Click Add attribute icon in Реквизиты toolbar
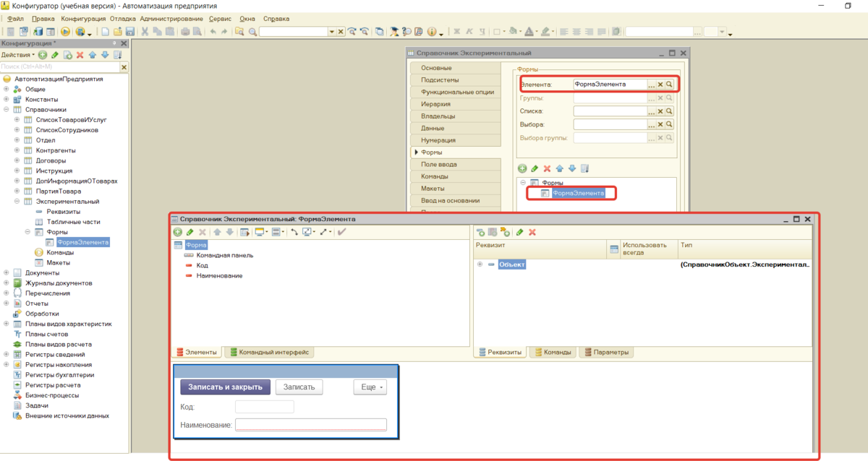Screen dimensions: 868x461 [x=480, y=232]
